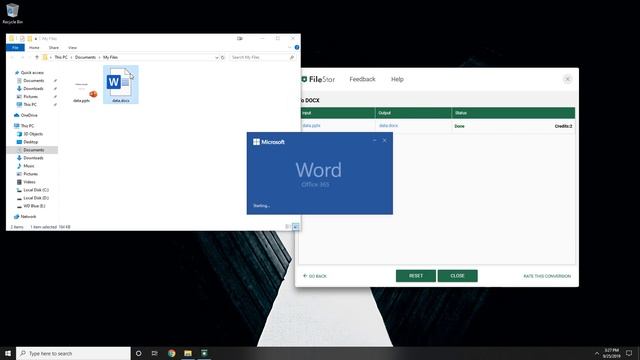Click the Output column header in FileStar
640x360 pixels.
(413, 113)
